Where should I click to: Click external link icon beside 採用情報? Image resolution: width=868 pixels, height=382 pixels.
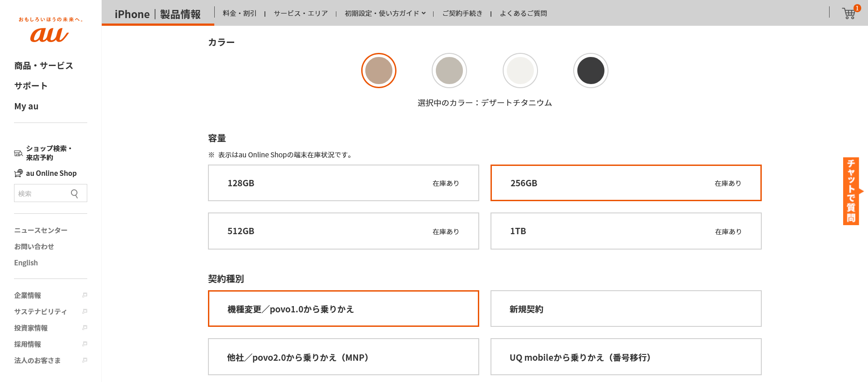tap(85, 344)
